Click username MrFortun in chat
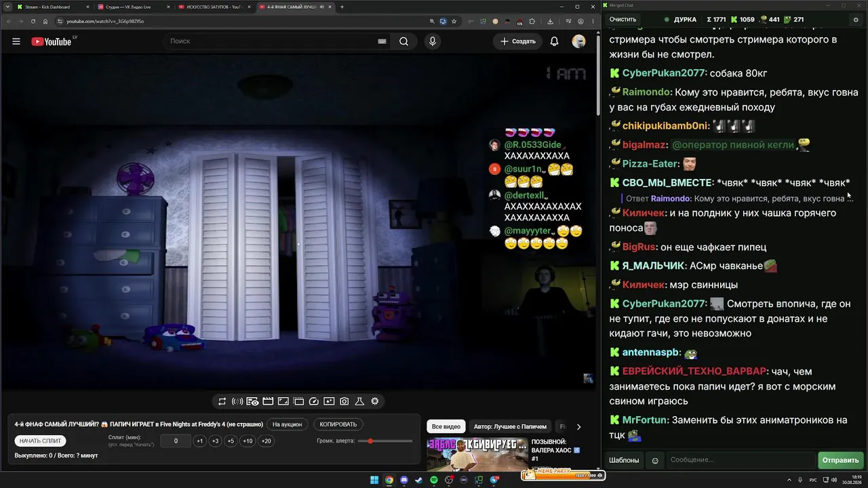This screenshot has width=868, height=488. [646, 420]
